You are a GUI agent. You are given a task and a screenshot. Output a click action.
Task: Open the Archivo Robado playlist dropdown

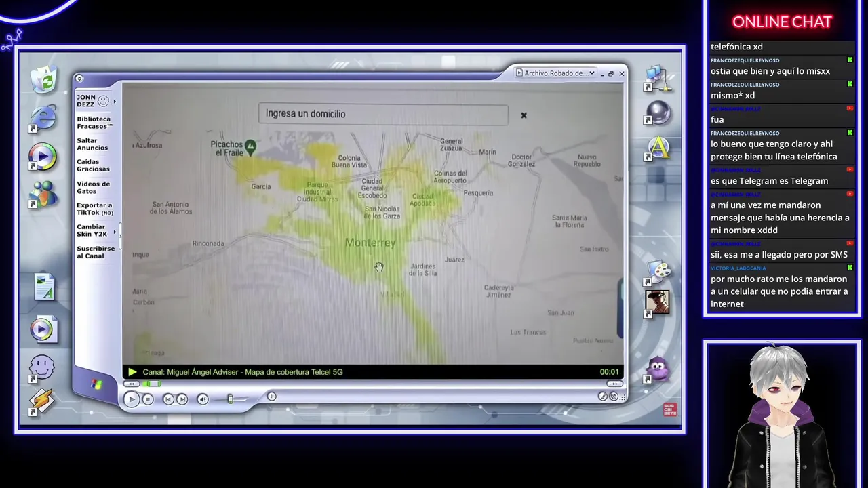555,73
